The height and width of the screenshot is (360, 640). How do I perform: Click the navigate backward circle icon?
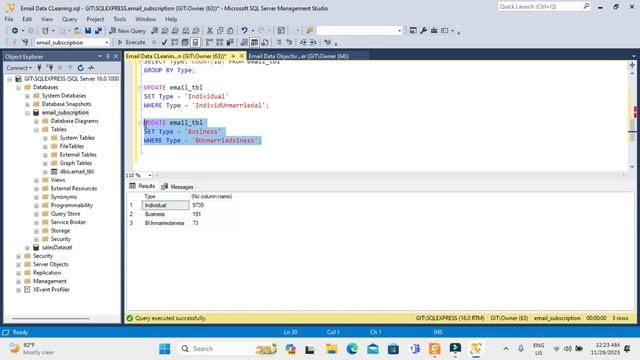15,31
